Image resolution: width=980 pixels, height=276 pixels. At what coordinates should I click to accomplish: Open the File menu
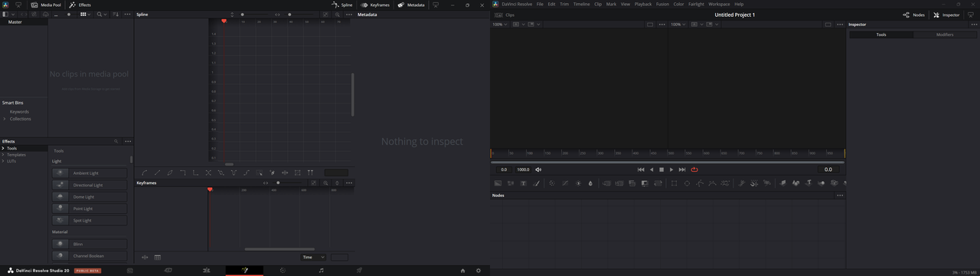pos(540,4)
